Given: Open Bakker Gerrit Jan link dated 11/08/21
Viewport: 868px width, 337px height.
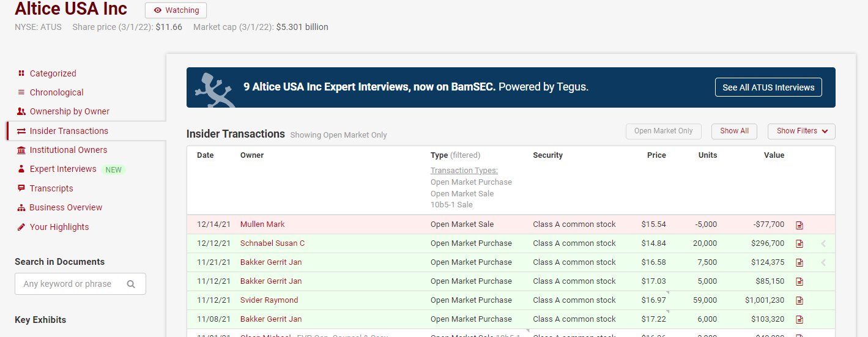Looking at the screenshot, I should tap(271, 319).
